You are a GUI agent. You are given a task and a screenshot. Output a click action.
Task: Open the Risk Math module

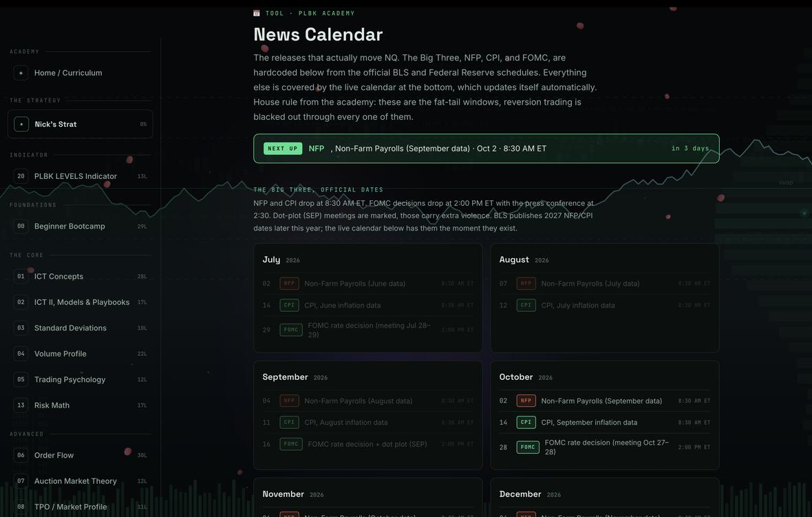[81, 405]
